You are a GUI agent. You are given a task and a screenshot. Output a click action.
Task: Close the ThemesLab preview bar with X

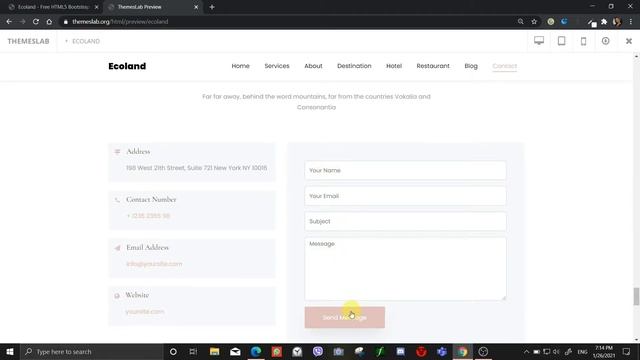tap(629, 41)
